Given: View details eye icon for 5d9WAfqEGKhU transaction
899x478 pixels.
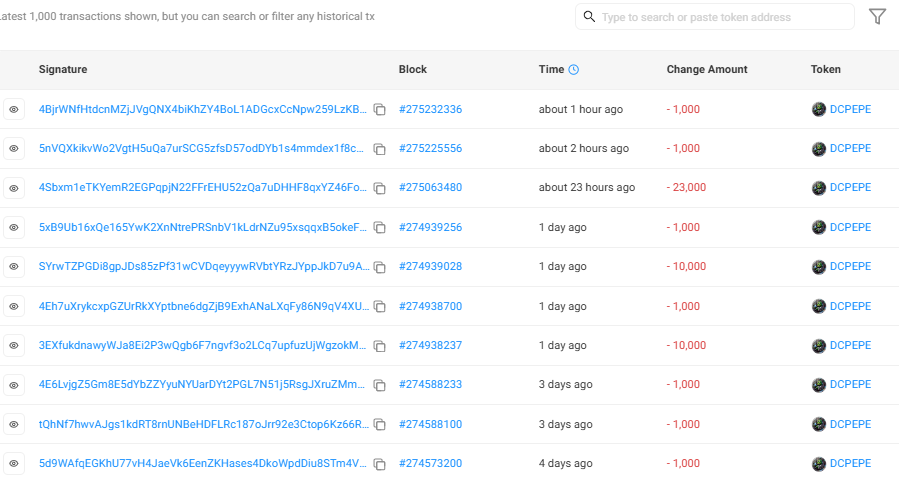Looking at the screenshot, I should [x=14, y=464].
